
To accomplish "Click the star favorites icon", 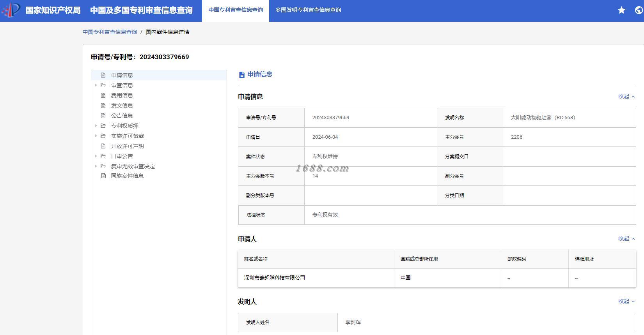I will [x=621, y=10].
